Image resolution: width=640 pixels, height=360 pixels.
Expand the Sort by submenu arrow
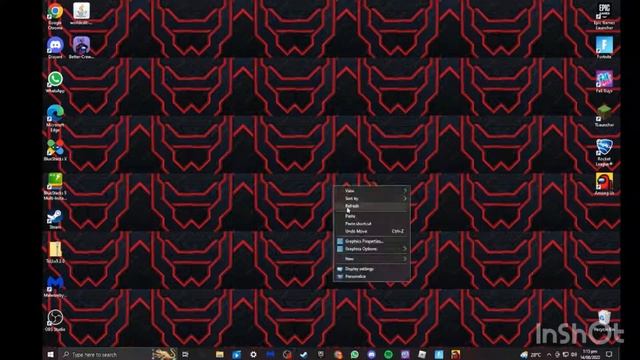pyautogui.click(x=405, y=198)
